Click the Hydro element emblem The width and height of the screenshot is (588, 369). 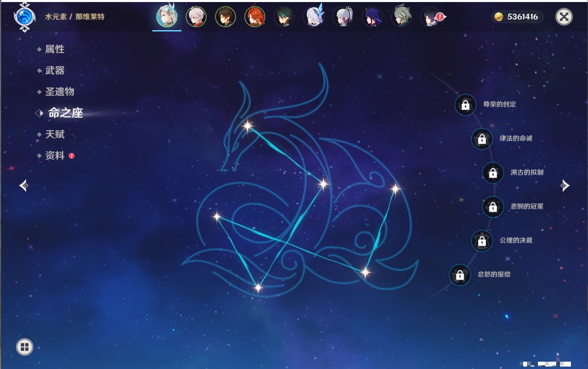click(x=24, y=17)
